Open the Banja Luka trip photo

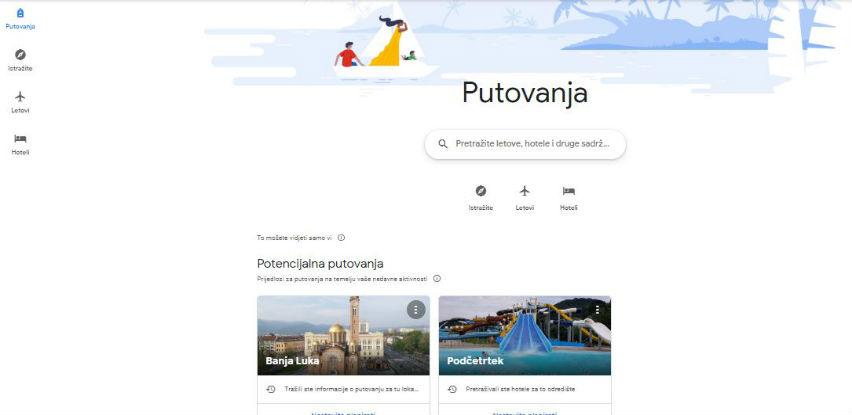(343, 335)
